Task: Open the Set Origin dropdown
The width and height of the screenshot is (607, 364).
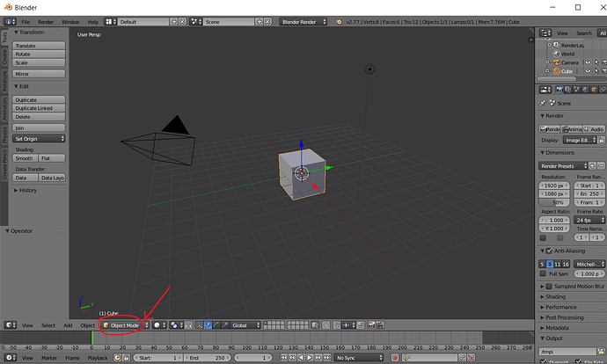Action: tap(39, 139)
